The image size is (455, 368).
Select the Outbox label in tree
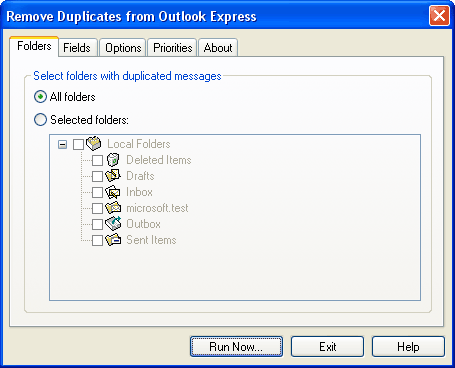tap(143, 224)
